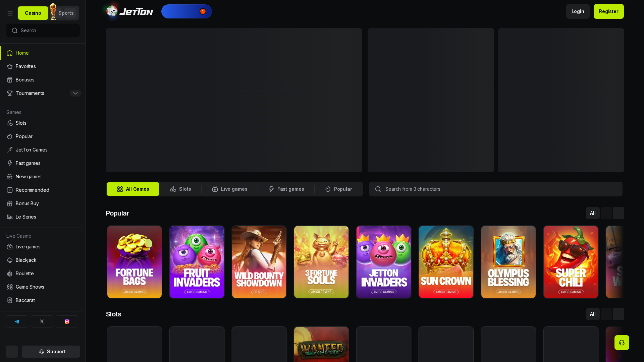
Task: Open New games in the sidebar
Action: (42, 177)
